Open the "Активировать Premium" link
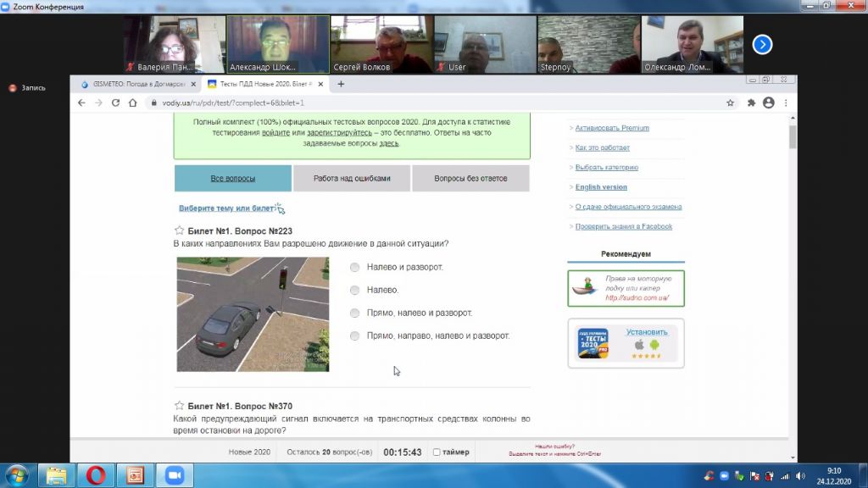868x488 pixels. tap(612, 128)
